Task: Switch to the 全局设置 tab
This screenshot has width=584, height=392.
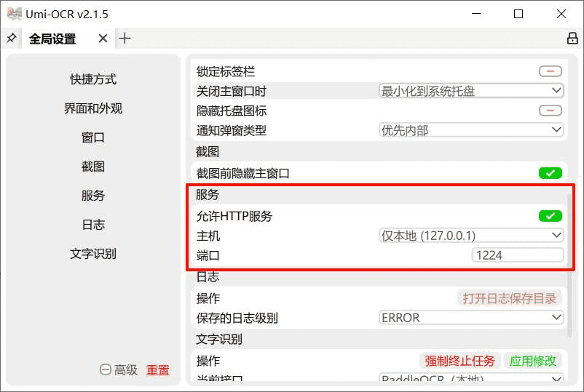Action: [52, 39]
